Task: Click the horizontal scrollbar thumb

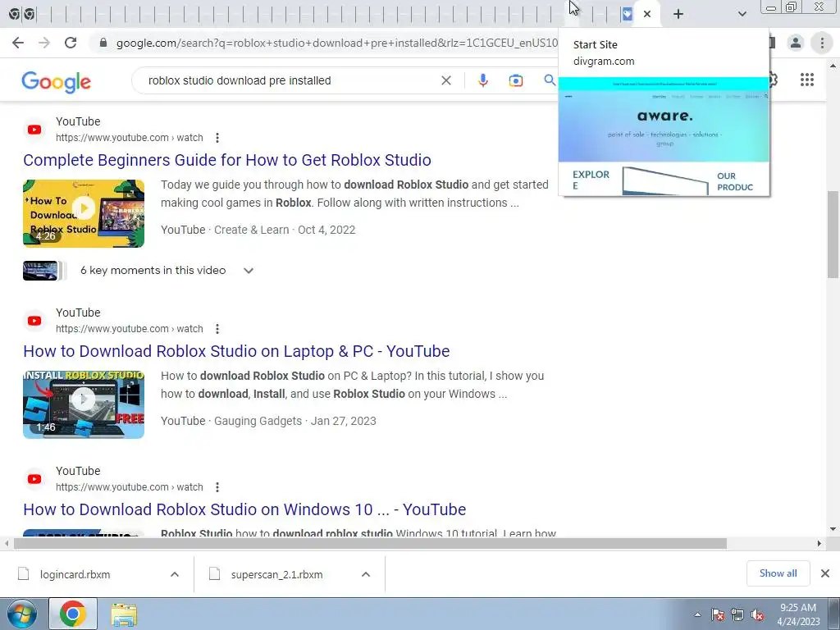Action: tap(370, 543)
